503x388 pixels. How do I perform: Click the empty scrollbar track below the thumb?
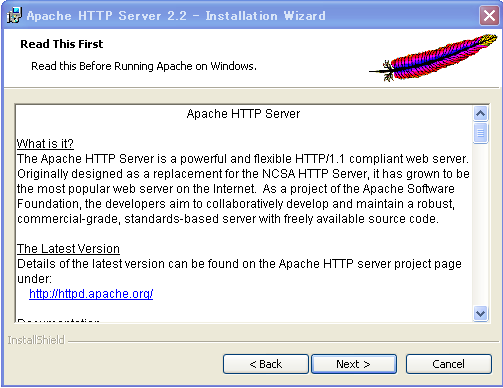pos(480,225)
